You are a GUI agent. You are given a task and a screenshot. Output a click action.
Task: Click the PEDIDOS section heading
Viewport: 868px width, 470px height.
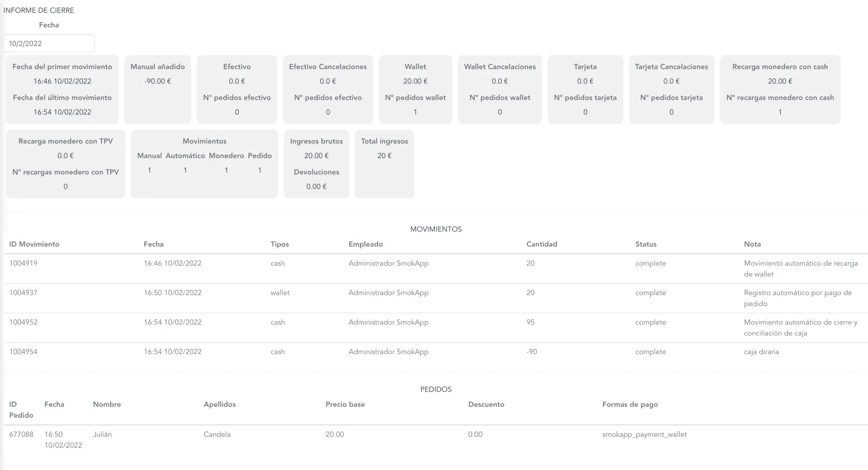[436, 389]
